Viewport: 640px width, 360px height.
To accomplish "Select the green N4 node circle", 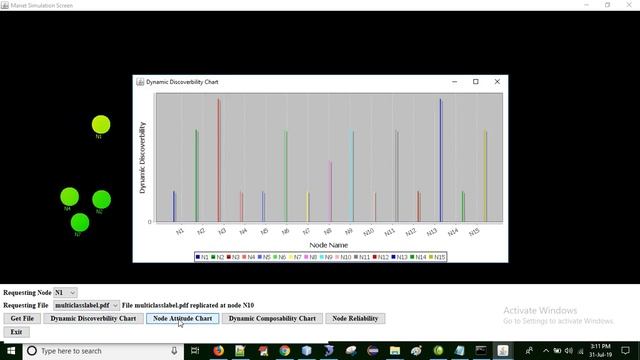I will [69, 197].
